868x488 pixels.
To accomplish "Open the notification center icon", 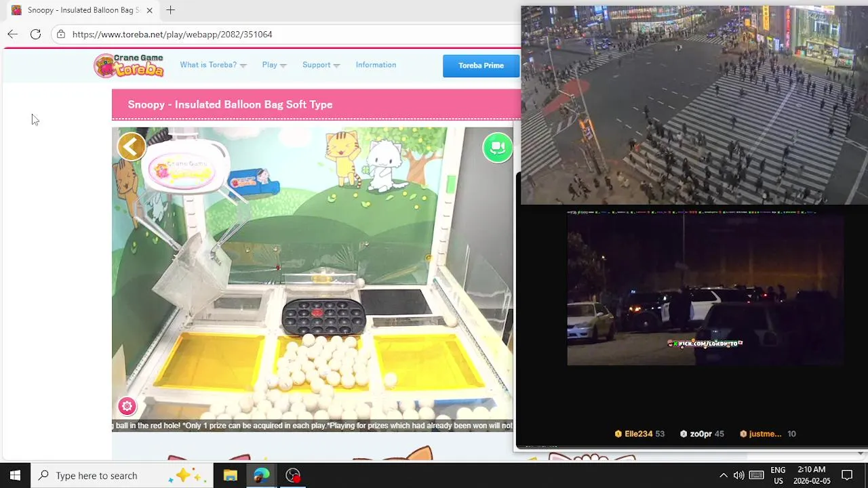I will coord(847,475).
